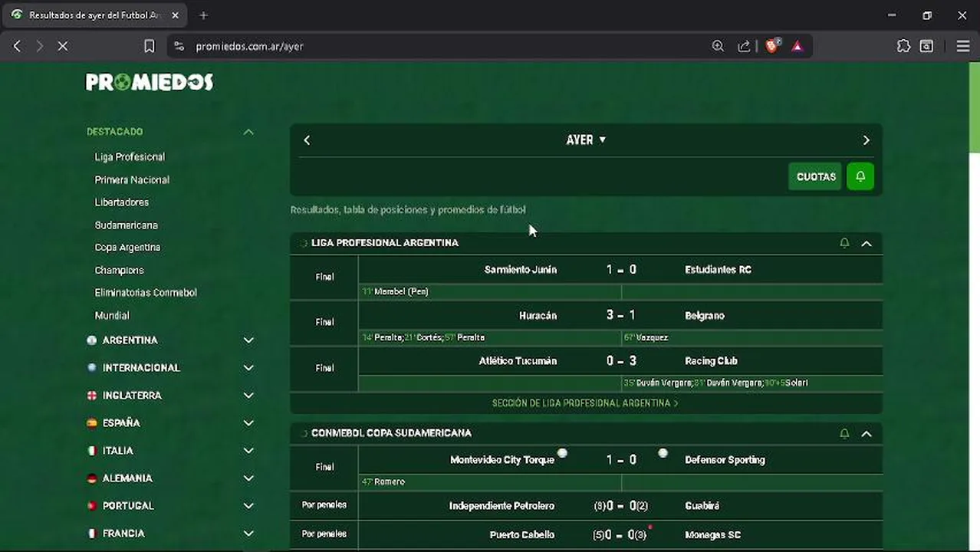Expand the Portugal section chevron
This screenshot has height=552, width=980.
click(248, 506)
